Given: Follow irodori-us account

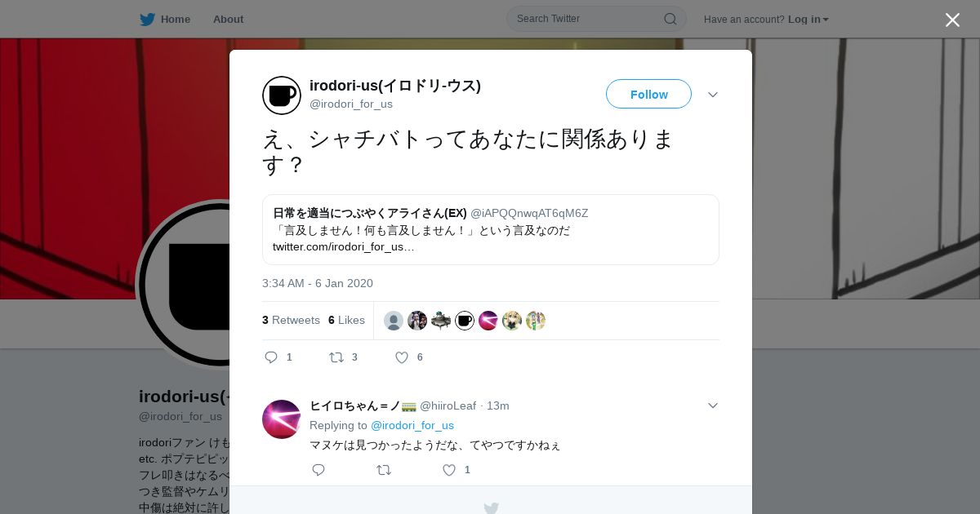Looking at the screenshot, I should (648, 94).
